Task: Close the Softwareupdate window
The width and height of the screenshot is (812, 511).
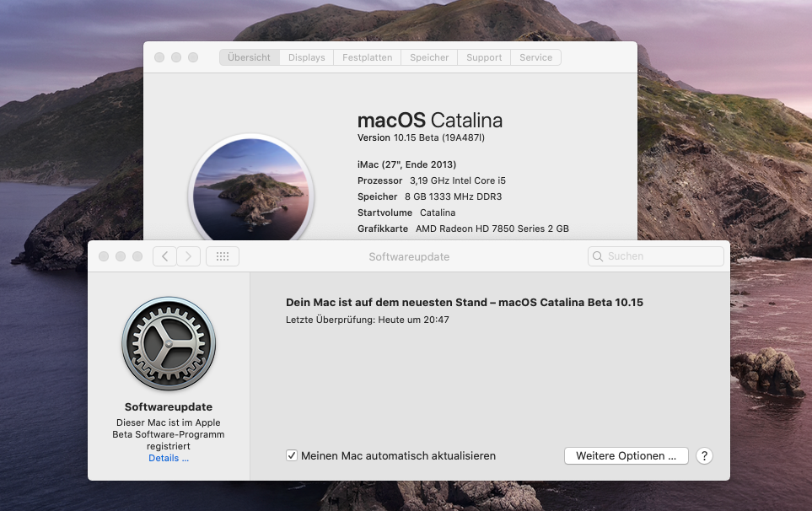Action: coord(104,256)
